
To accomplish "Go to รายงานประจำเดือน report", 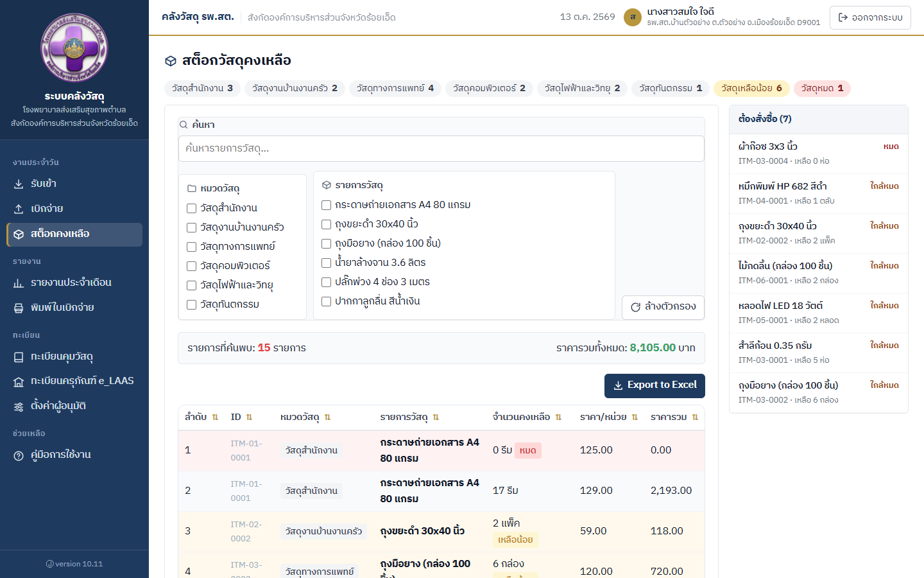I will coord(74,283).
